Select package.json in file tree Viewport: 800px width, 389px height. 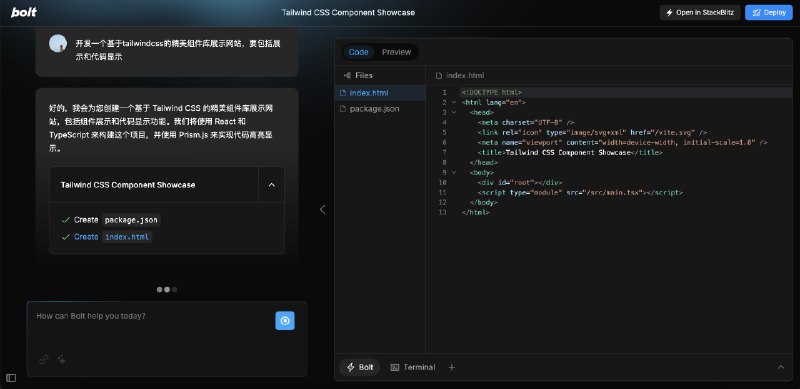[380, 109]
